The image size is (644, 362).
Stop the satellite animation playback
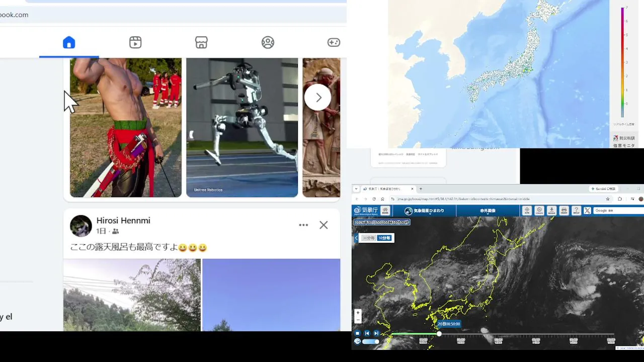tap(358, 333)
